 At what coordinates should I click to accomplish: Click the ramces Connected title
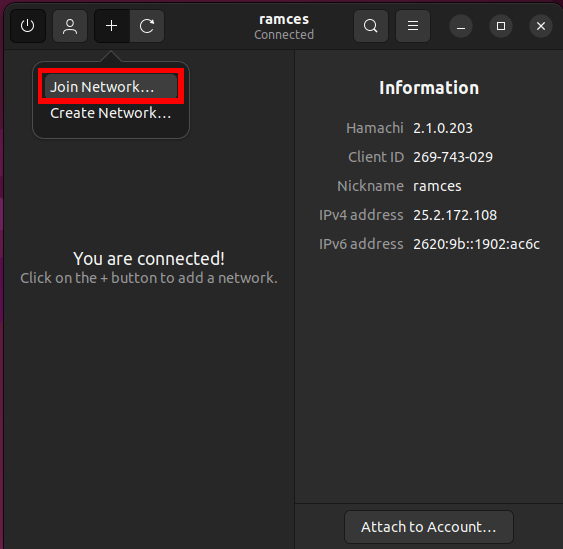284,27
